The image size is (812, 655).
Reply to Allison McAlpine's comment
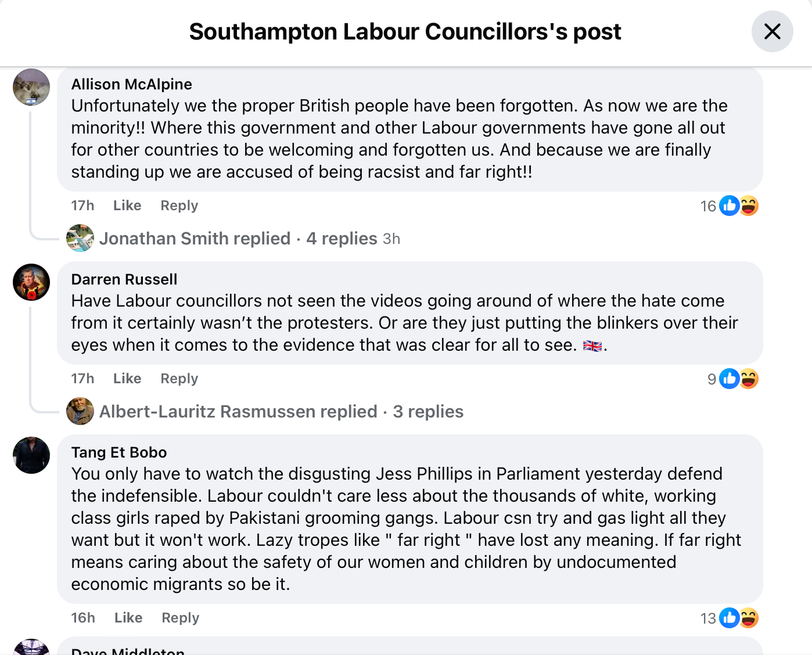179,206
